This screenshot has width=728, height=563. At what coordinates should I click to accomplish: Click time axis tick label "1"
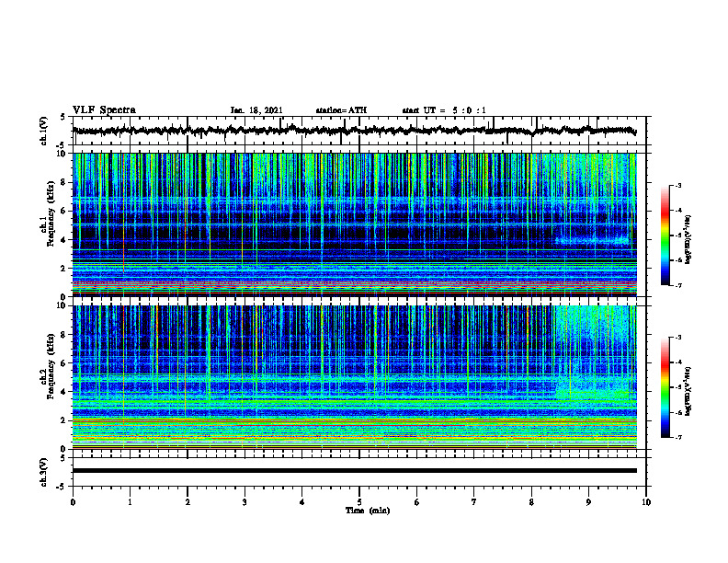130,502
